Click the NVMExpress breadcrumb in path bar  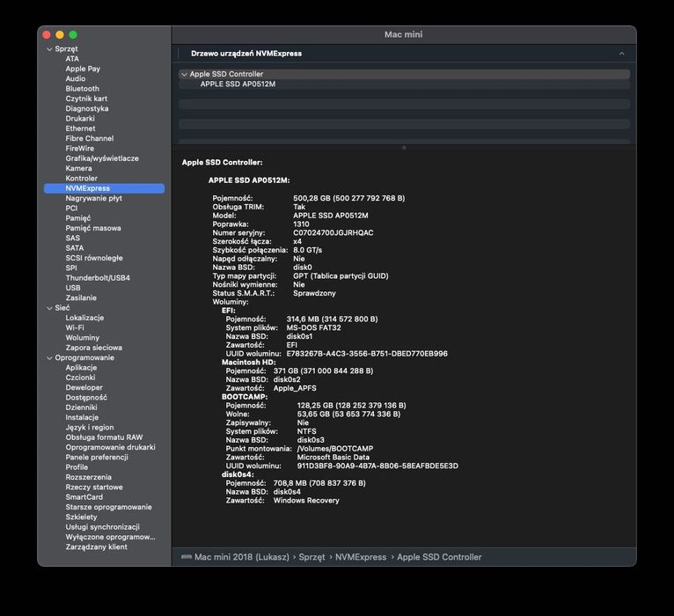[361, 557]
